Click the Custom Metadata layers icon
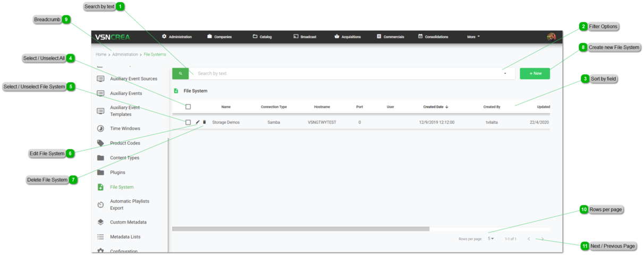Image resolution: width=644 pixels, height=255 pixels. (x=100, y=222)
